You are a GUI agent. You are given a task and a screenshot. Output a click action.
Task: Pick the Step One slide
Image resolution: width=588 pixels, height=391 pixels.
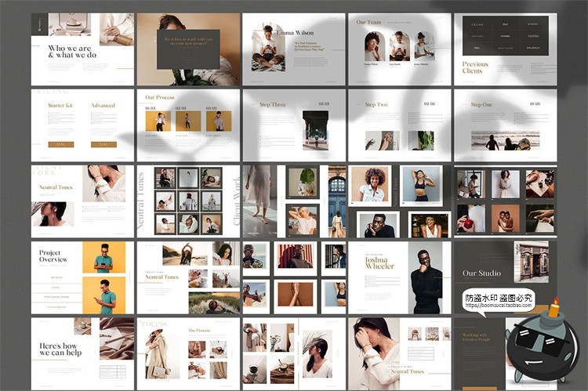[x=505, y=125]
